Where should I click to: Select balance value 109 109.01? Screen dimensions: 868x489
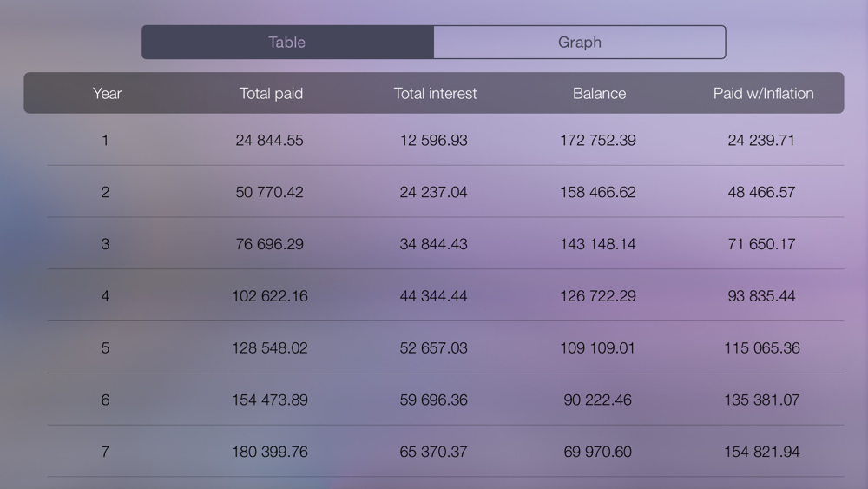[x=597, y=348]
